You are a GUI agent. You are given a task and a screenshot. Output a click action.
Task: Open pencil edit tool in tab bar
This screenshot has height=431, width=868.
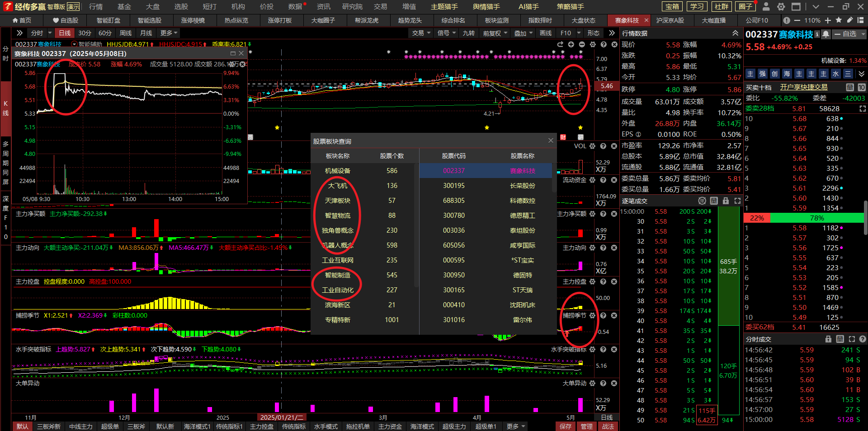coord(850,20)
